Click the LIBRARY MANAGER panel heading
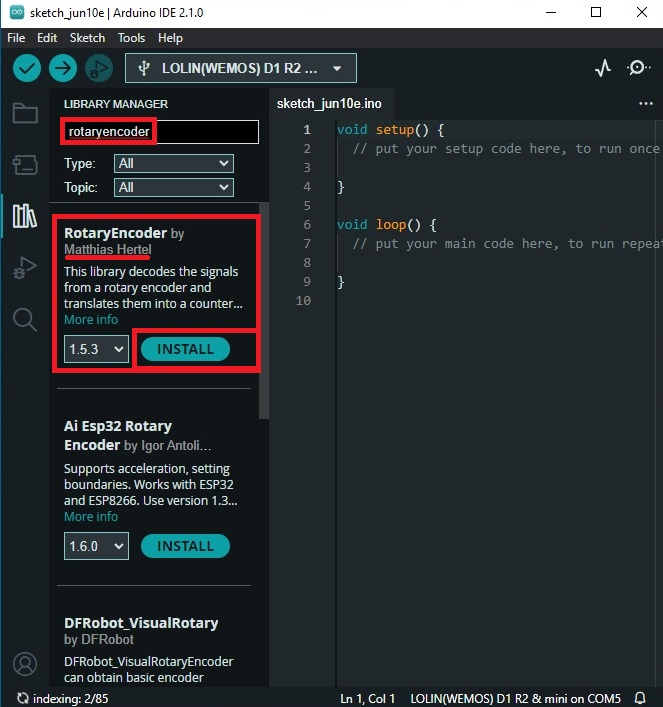The image size is (663, 707). point(116,104)
